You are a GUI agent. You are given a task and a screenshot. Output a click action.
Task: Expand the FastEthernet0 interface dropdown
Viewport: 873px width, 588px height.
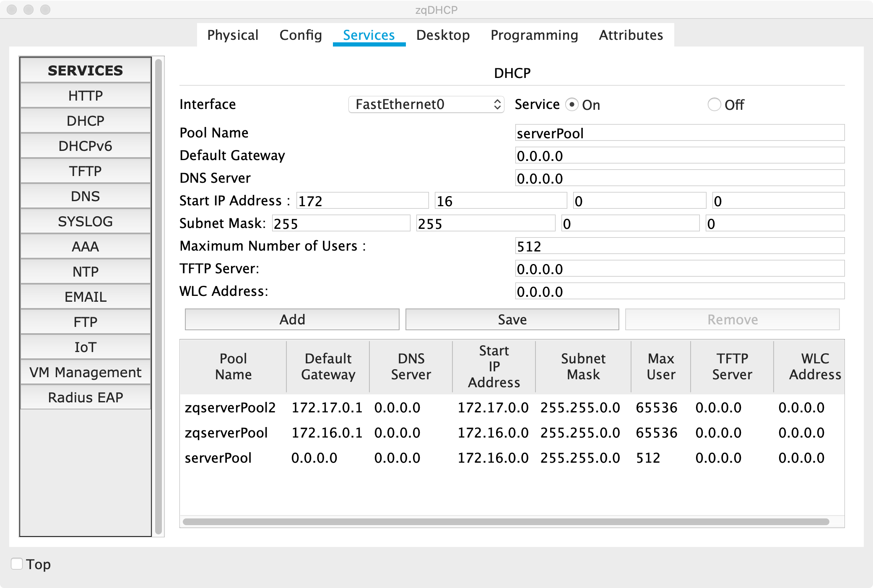tap(426, 104)
